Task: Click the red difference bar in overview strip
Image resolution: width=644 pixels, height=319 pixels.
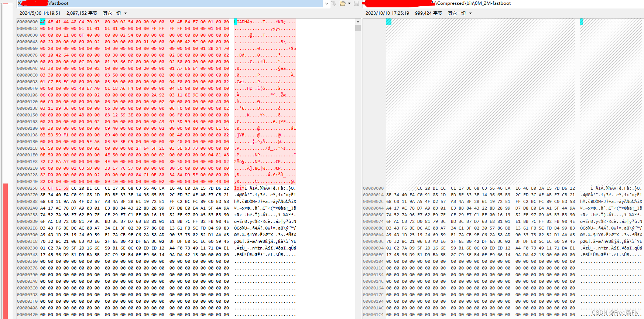Action: point(6,251)
